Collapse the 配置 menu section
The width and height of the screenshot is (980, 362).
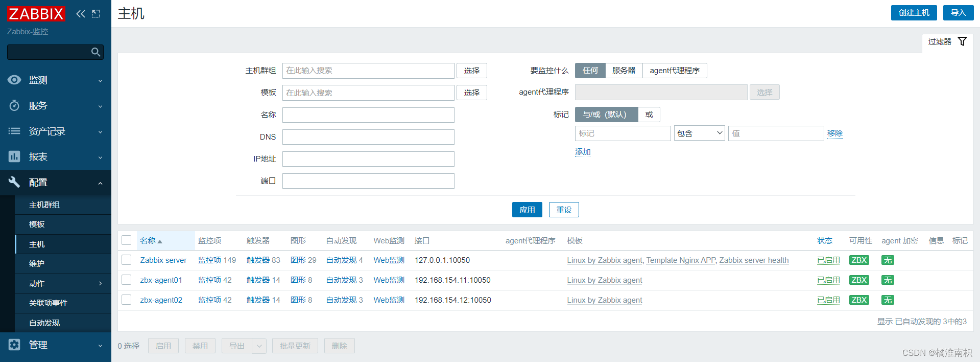click(100, 183)
